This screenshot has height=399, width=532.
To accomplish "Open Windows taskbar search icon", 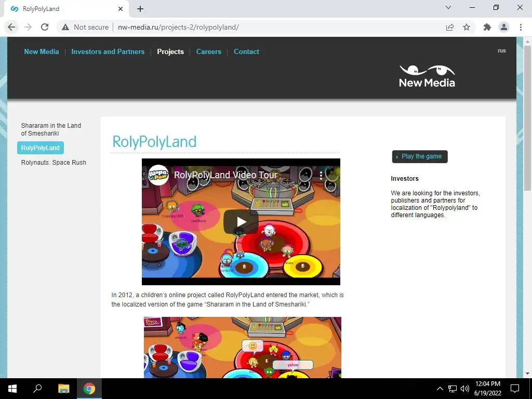I will click(x=37, y=389).
